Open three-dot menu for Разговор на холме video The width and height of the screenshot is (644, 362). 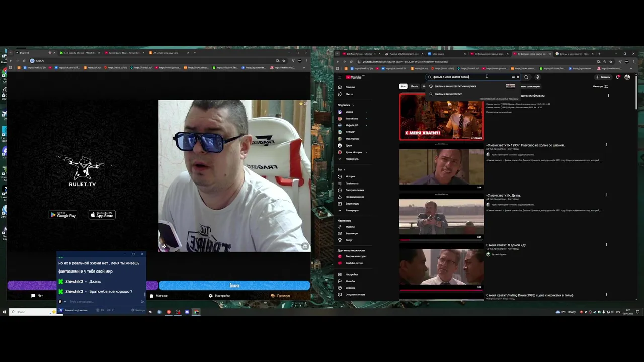[606, 145]
